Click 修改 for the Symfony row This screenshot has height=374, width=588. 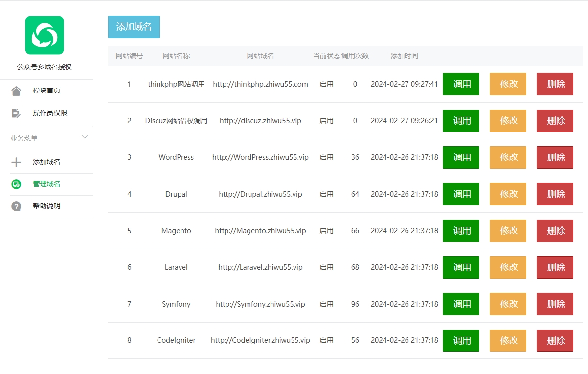click(508, 304)
